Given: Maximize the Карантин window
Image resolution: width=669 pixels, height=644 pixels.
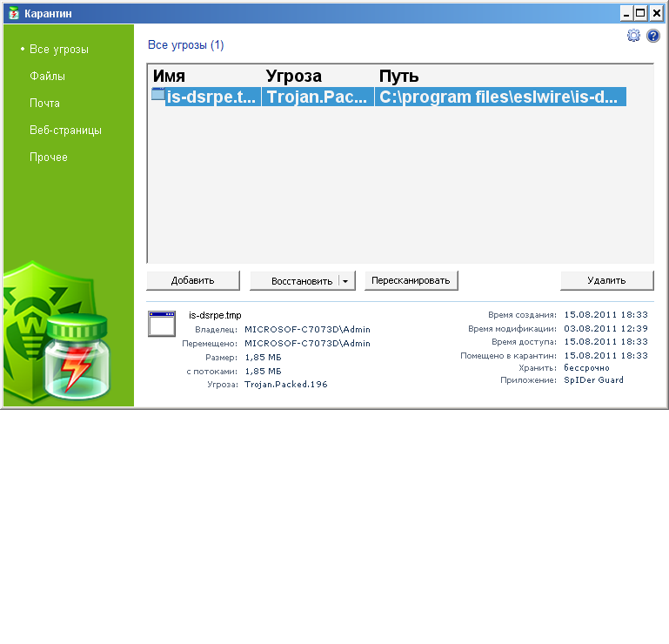Looking at the screenshot, I should [640, 14].
